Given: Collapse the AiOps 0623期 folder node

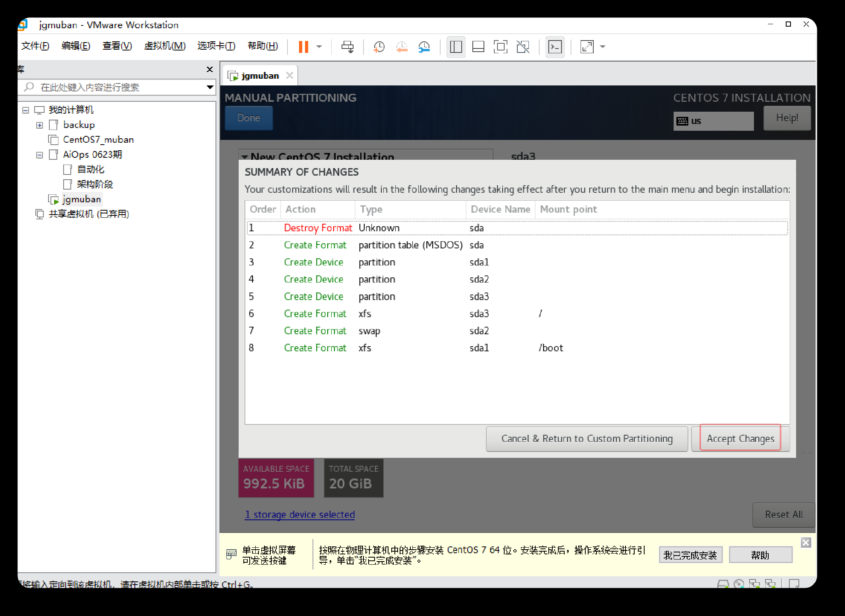Looking at the screenshot, I should pos(39,155).
